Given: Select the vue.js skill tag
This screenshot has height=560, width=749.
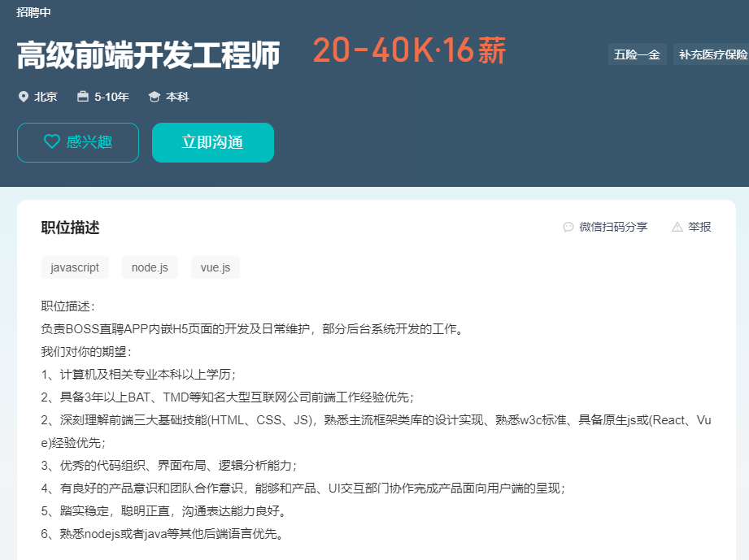Looking at the screenshot, I should click(x=215, y=267).
